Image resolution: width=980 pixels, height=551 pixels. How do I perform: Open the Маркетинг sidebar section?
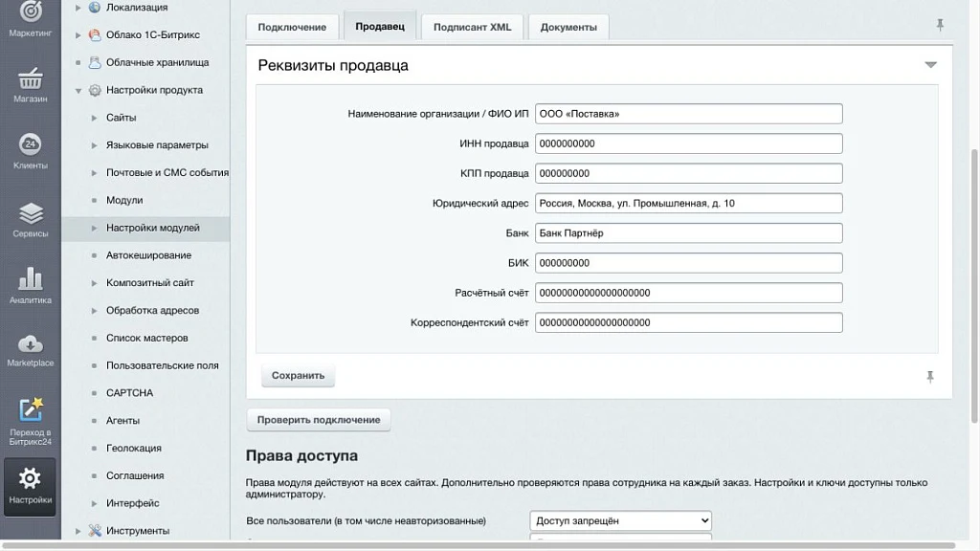coord(30,19)
